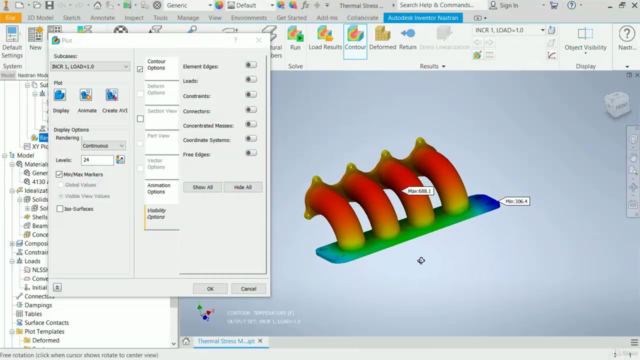Screen dimensions: 640x360
Task: Collapse the Loads tree node
Action: click(12, 261)
